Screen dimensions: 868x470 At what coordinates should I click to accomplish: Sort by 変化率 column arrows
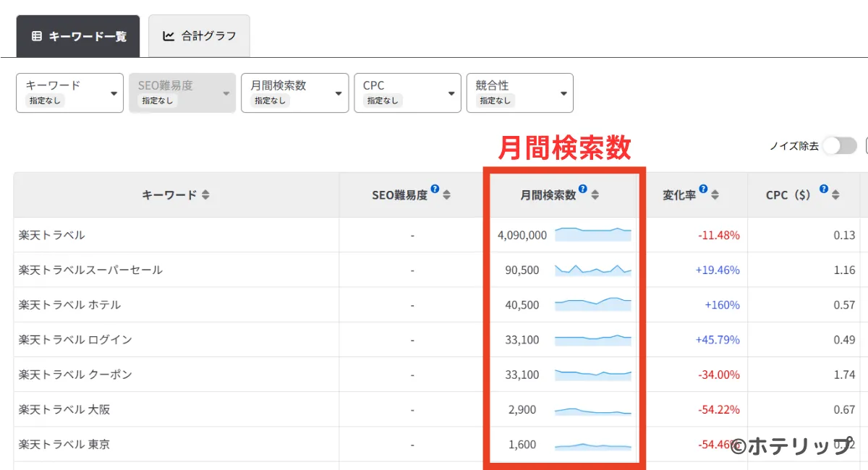coord(715,195)
